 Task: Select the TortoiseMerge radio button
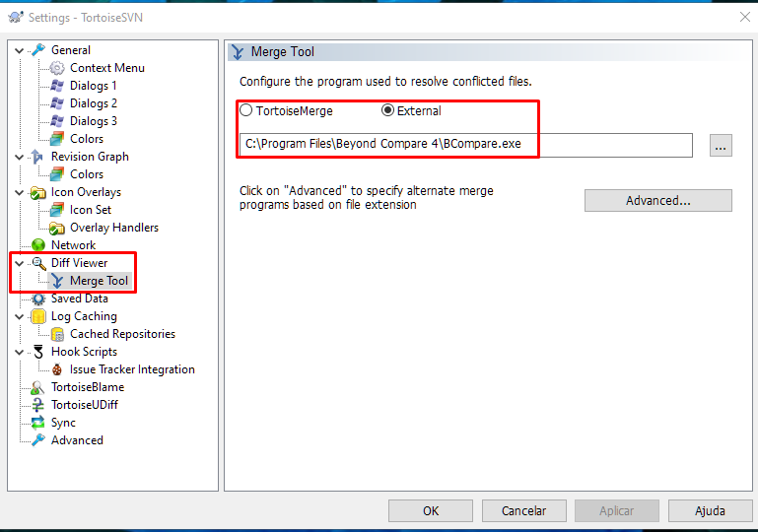(x=246, y=110)
